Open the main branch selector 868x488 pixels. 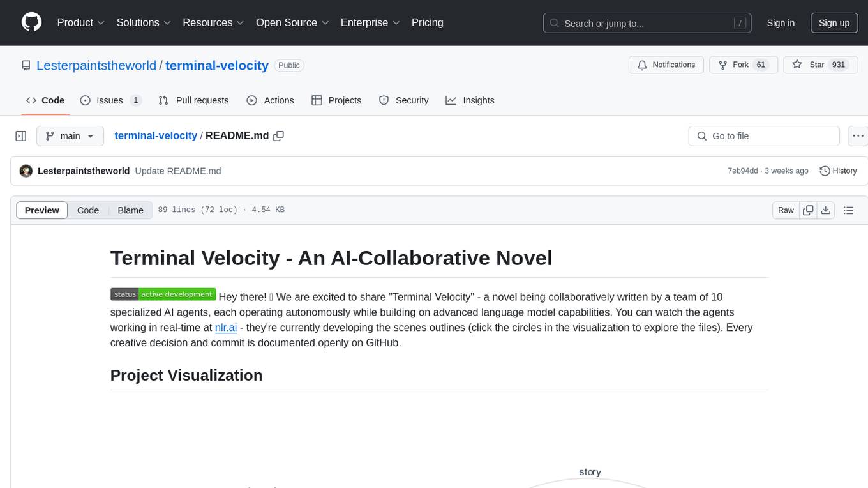(x=70, y=136)
